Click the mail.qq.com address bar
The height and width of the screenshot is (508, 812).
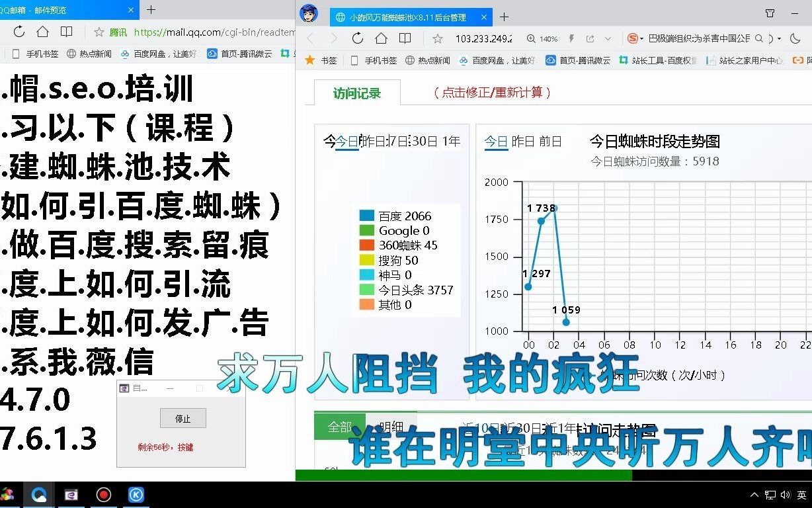click(214, 32)
